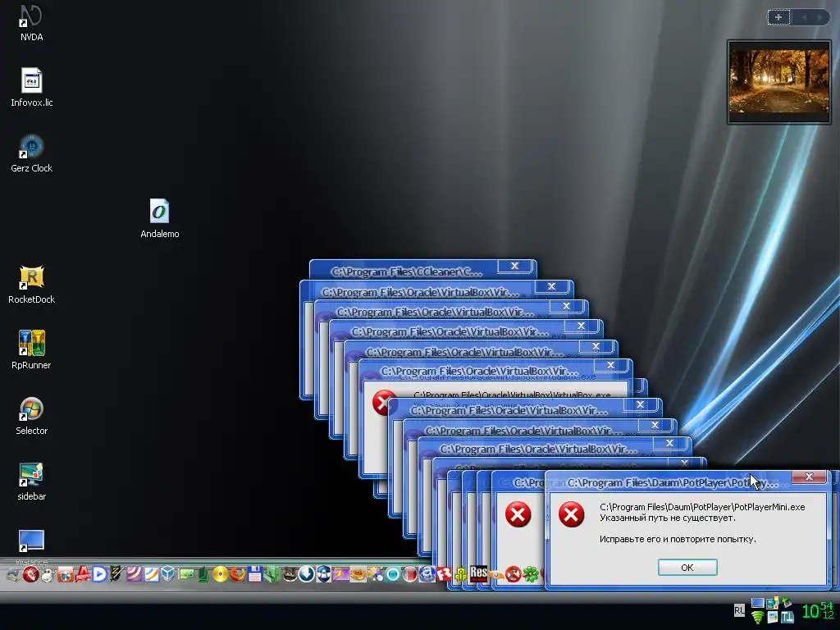Switch the RL keyboard language indicator
The width and height of the screenshot is (840, 630).
click(x=739, y=610)
